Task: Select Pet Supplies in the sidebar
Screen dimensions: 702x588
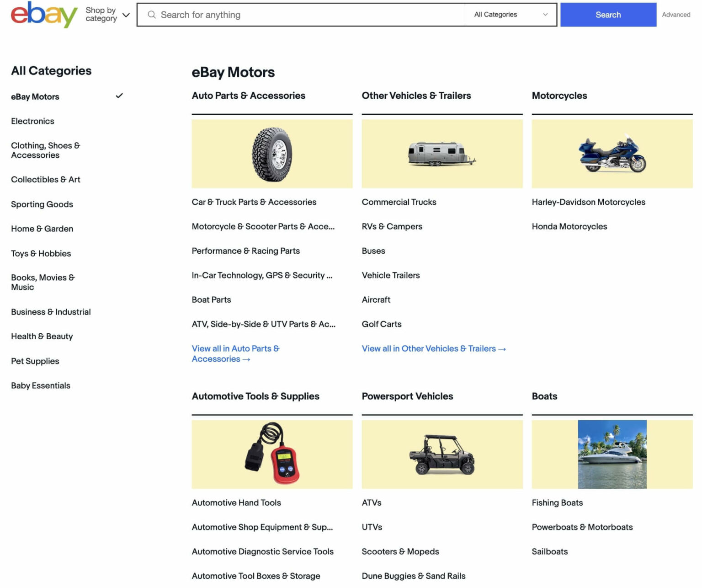Action: 35,361
